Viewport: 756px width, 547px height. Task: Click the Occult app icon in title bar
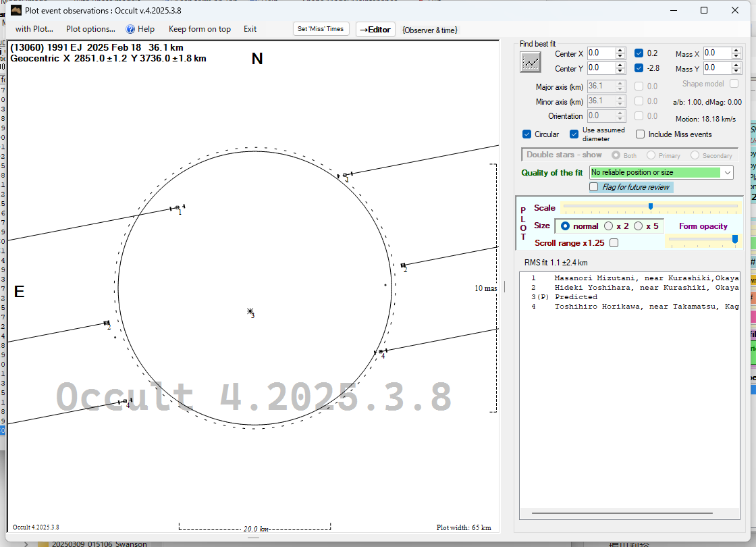16,10
